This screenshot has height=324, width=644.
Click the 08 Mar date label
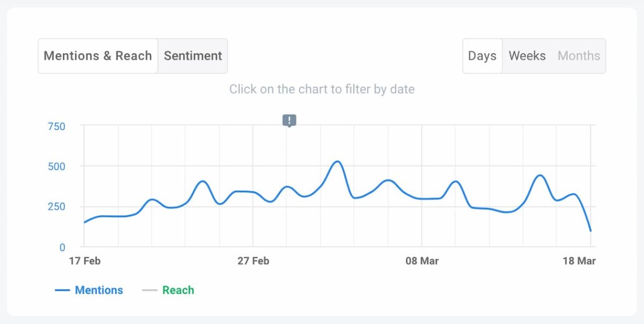422,261
